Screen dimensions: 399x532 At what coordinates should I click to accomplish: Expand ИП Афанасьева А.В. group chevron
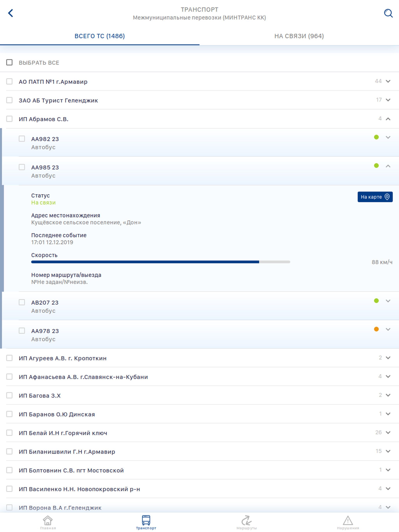tap(388, 376)
